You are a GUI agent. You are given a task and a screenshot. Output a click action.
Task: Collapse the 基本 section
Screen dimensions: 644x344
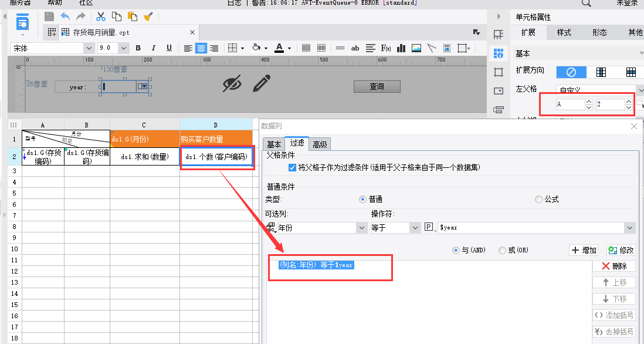(641, 53)
